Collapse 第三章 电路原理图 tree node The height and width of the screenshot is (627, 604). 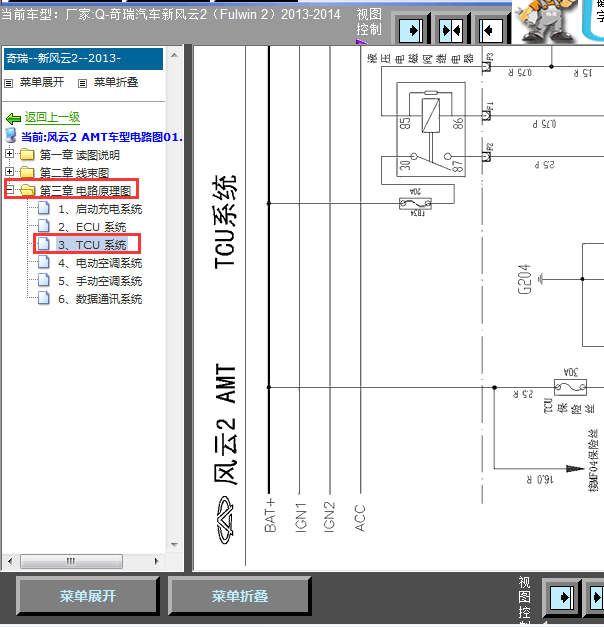[x=9, y=190]
